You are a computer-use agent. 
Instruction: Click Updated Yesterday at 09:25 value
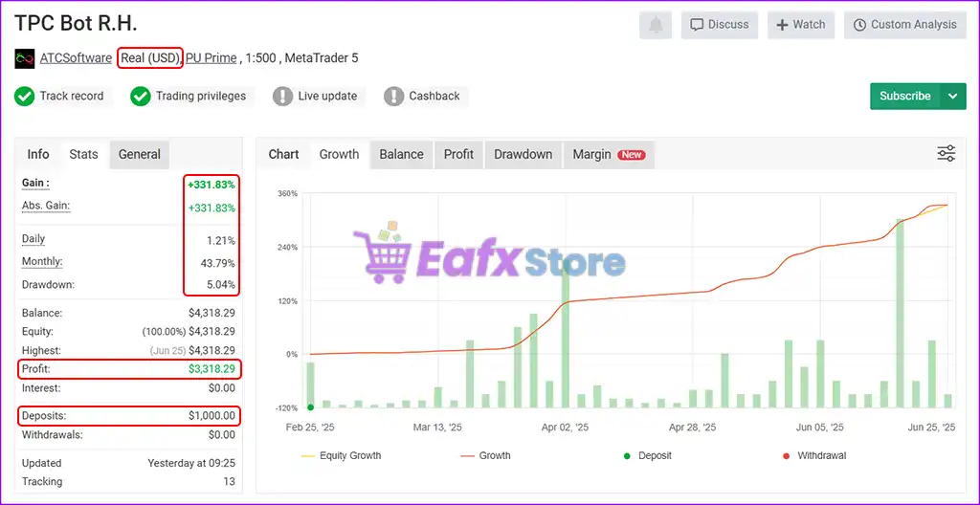point(191,463)
